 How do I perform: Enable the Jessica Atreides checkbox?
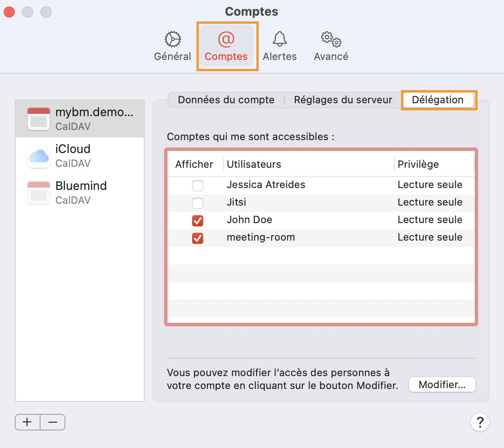coord(198,186)
